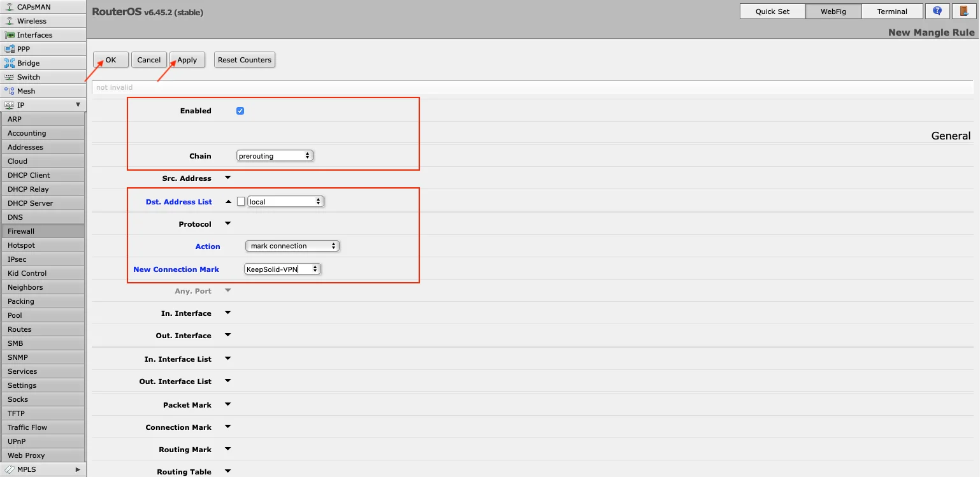Expand the Src. Address field
The image size is (980, 477).
tap(228, 178)
